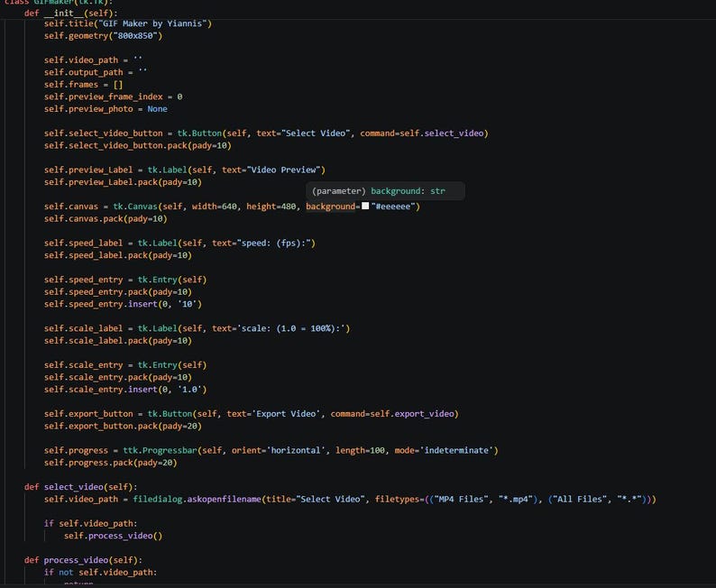716x588 pixels.
Task: Click the 'def select_video(self):' line
Action: pos(81,487)
